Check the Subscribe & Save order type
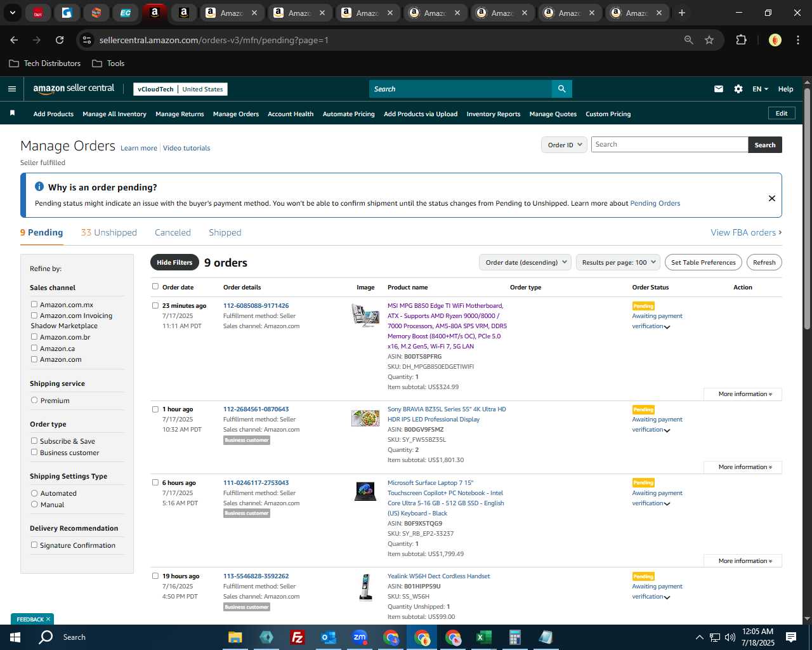 (x=34, y=441)
